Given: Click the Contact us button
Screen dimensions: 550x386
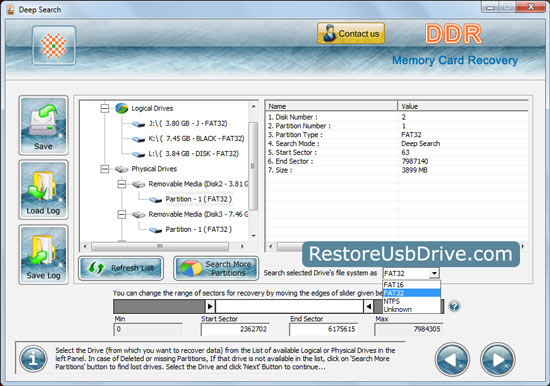Looking at the screenshot, I should pyautogui.click(x=351, y=34).
